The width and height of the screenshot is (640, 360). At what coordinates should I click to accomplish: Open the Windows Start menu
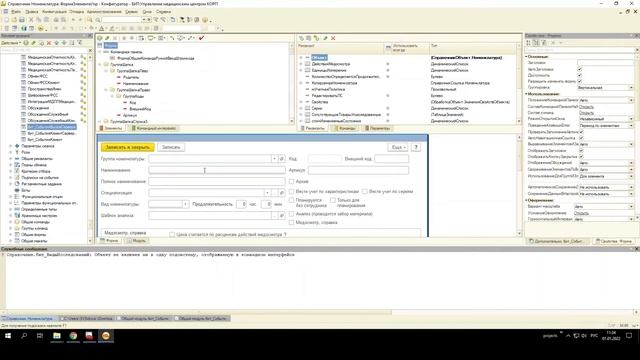(x=8, y=336)
